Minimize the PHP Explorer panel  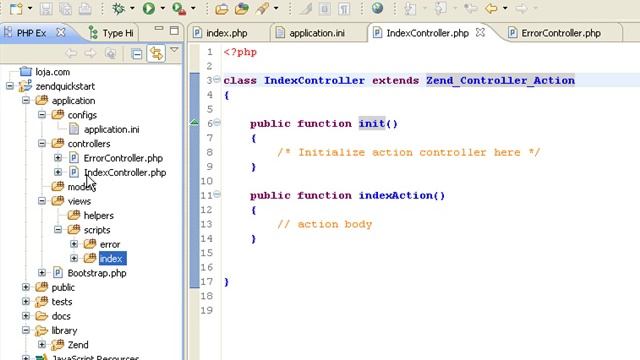click(159, 29)
